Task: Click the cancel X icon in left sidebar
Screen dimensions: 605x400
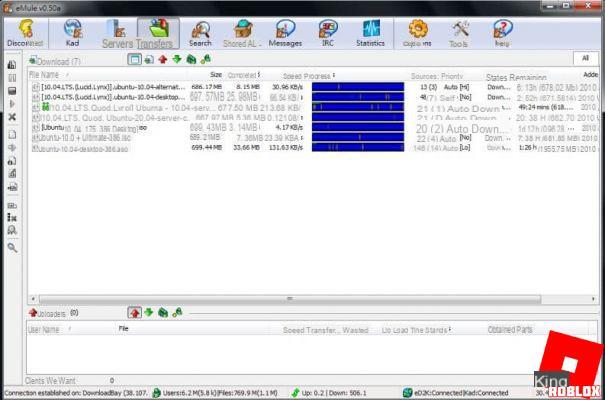Action: tap(12, 117)
